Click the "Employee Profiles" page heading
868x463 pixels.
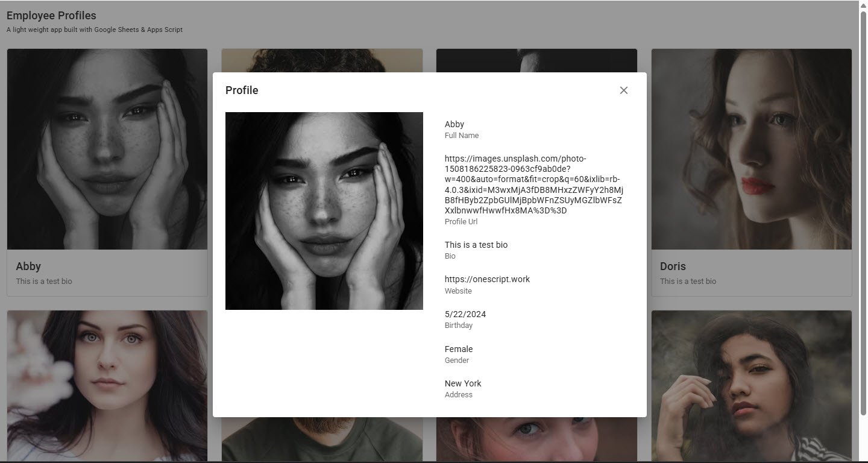pyautogui.click(x=51, y=16)
